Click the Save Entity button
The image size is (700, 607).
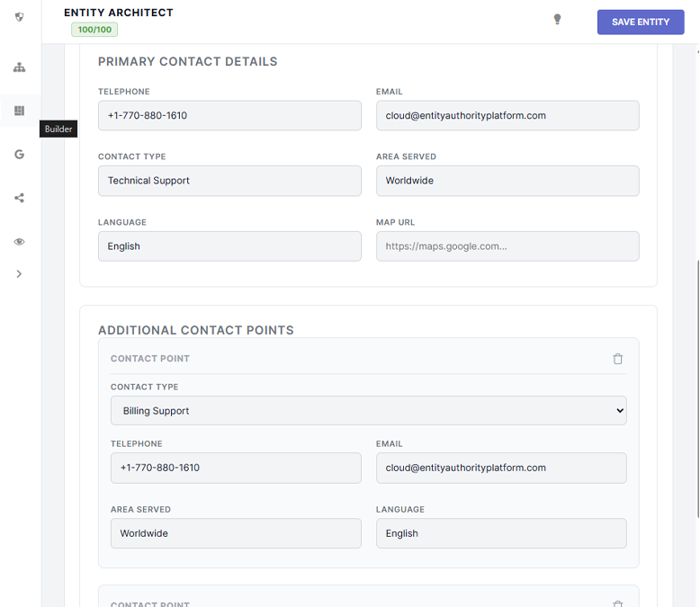641,22
